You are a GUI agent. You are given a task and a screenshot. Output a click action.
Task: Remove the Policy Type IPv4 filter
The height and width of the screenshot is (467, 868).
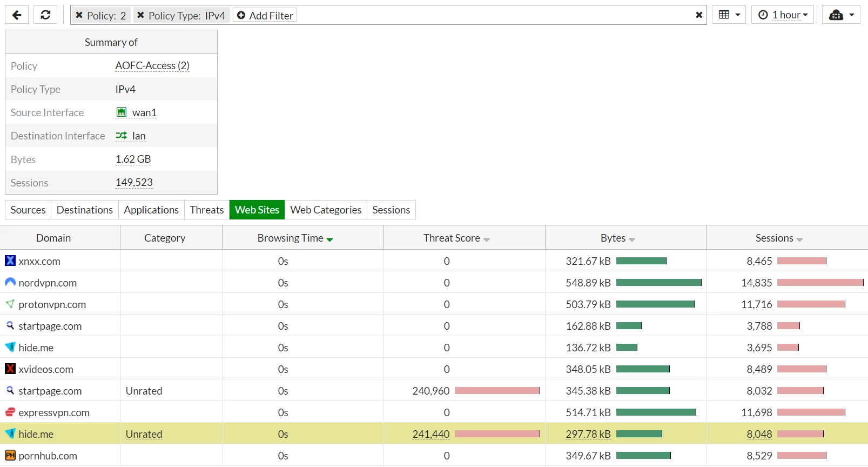coord(140,15)
